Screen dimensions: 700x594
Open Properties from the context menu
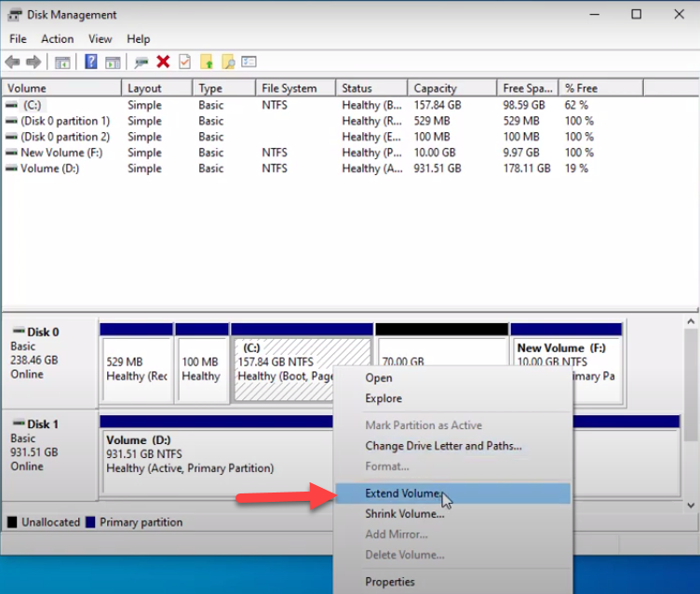point(390,582)
